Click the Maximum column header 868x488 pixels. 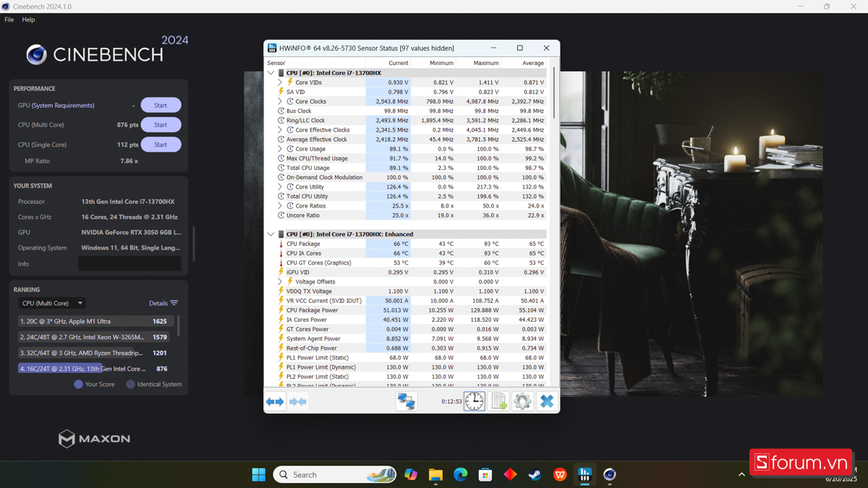pyautogui.click(x=478, y=63)
